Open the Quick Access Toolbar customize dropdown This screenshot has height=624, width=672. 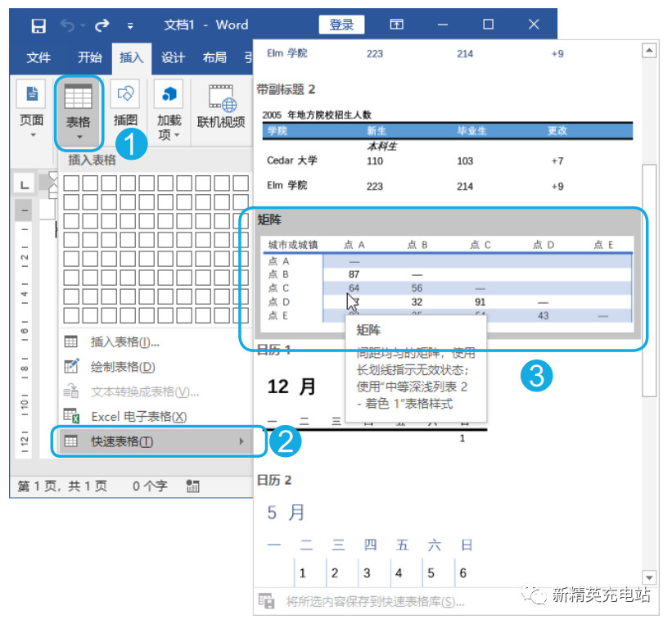[x=131, y=25]
